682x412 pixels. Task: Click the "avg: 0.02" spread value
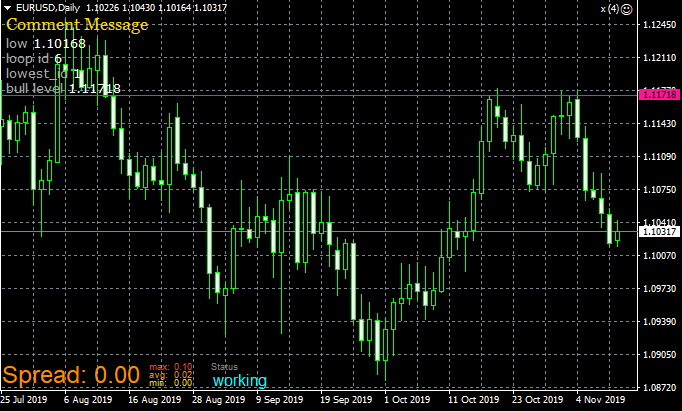(170, 375)
